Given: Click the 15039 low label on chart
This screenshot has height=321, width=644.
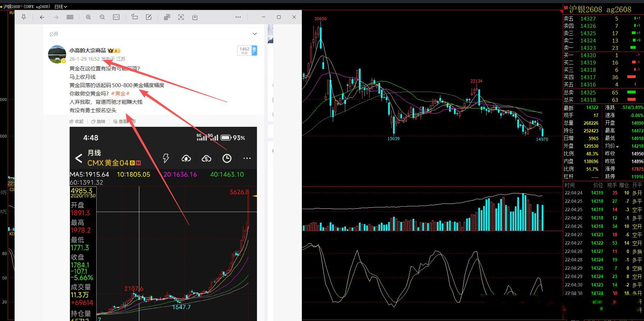Looking at the screenshot, I should click(393, 139).
